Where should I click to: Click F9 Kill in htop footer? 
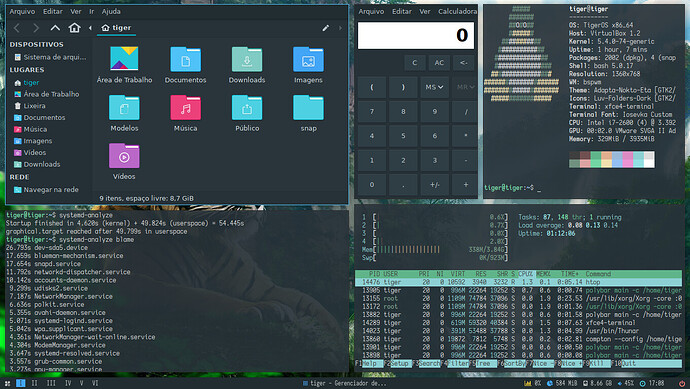596,363
